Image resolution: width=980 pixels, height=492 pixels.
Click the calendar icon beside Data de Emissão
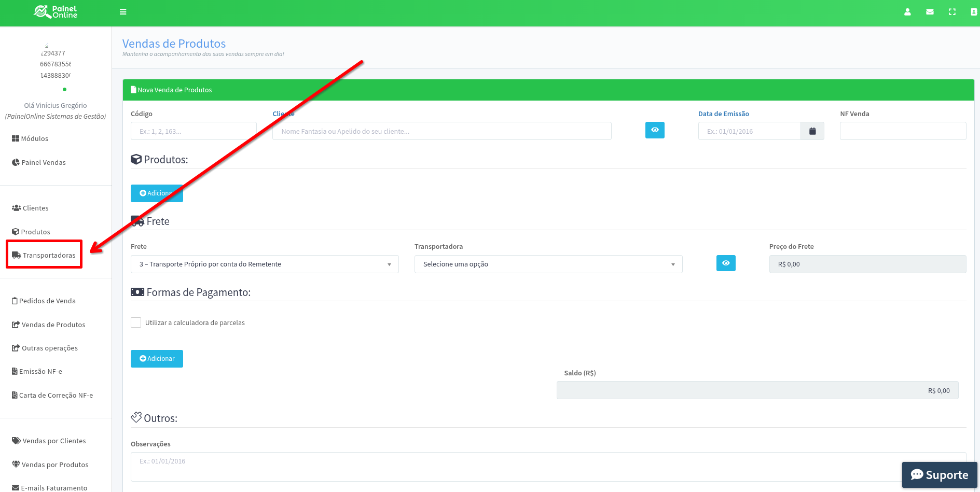[812, 131]
